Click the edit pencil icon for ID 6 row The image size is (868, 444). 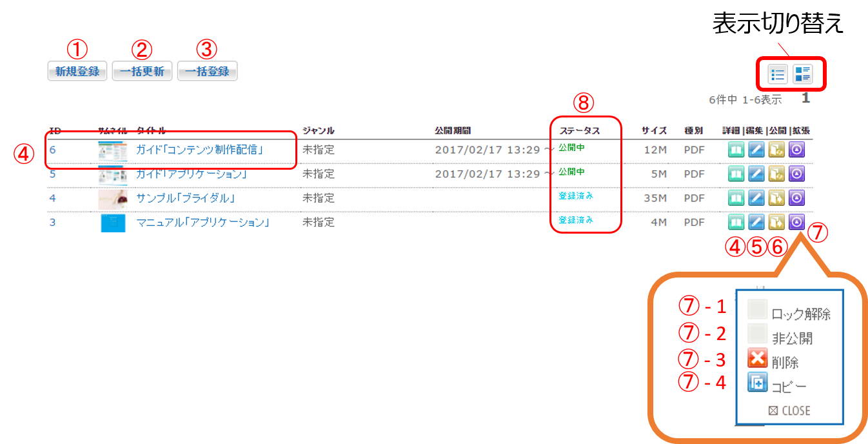click(x=756, y=150)
